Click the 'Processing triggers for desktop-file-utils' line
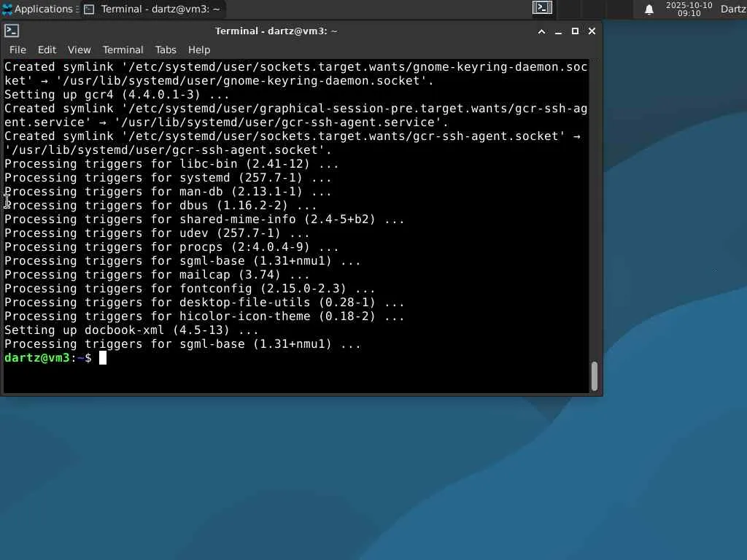This screenshot has height=560, width=747. 204,303
